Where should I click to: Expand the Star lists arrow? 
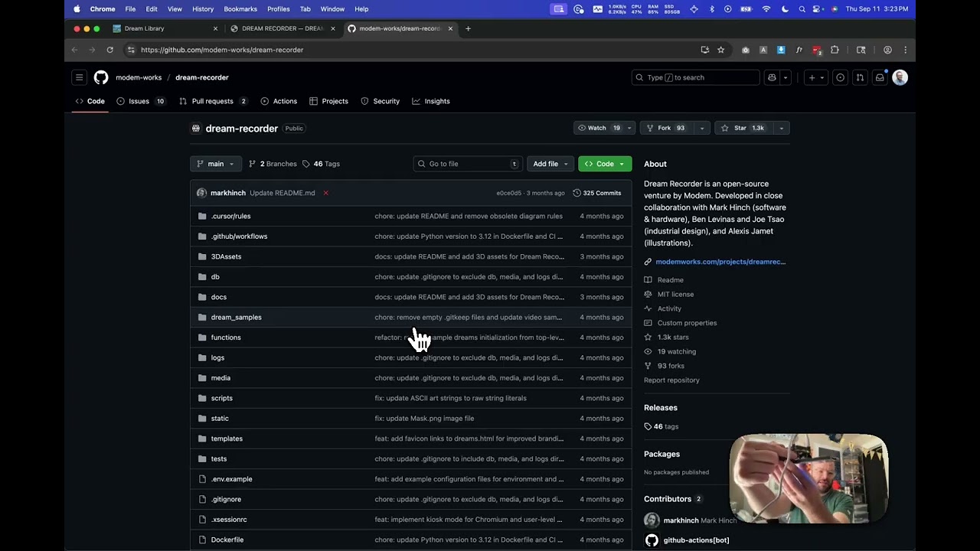click(x=781, y=128)
